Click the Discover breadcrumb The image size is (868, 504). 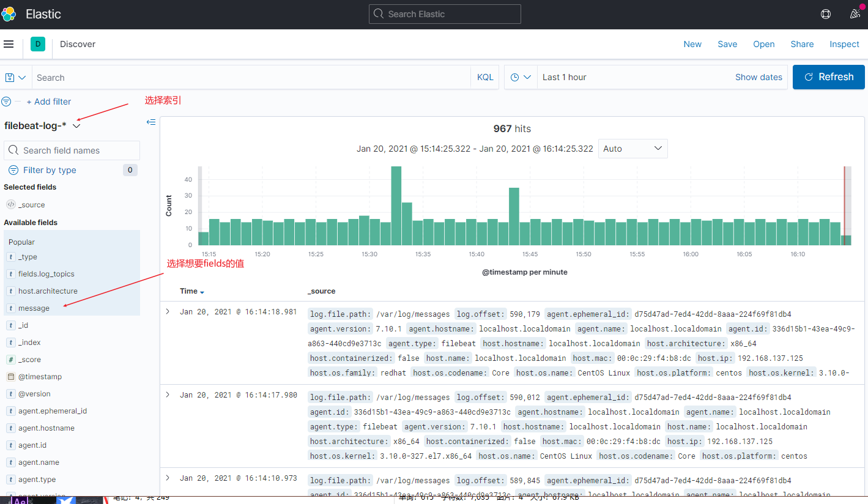click(x=78, y=44)
